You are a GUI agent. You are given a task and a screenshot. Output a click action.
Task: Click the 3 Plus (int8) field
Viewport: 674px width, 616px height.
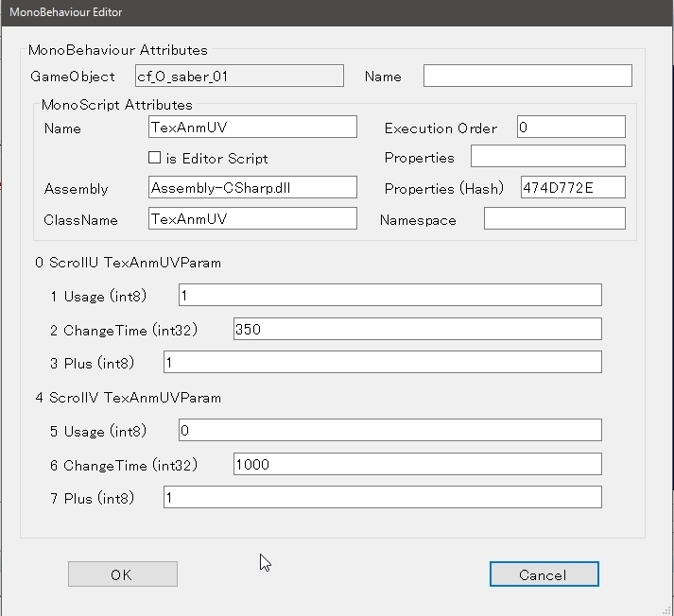tap(383, 362)
